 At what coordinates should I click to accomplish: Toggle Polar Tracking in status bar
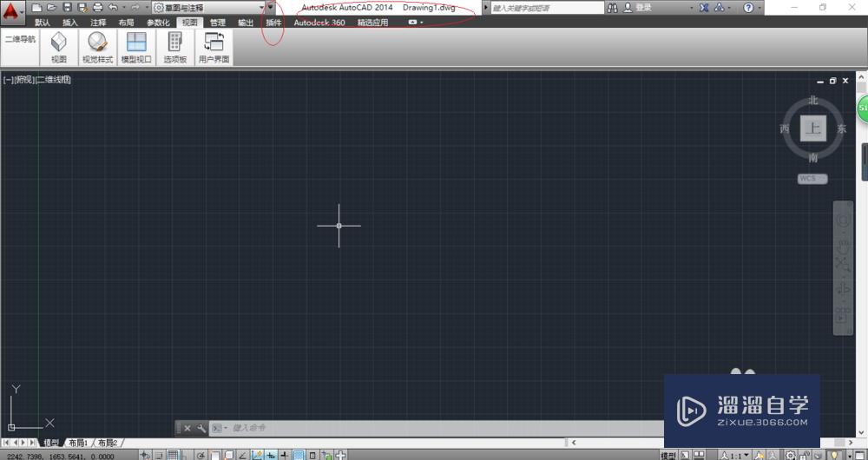[x=201, y=455]
